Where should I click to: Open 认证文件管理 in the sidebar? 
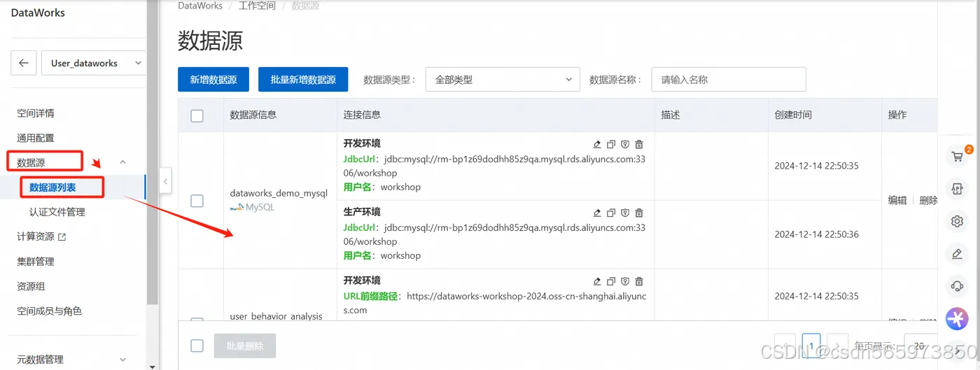(57, 212)
